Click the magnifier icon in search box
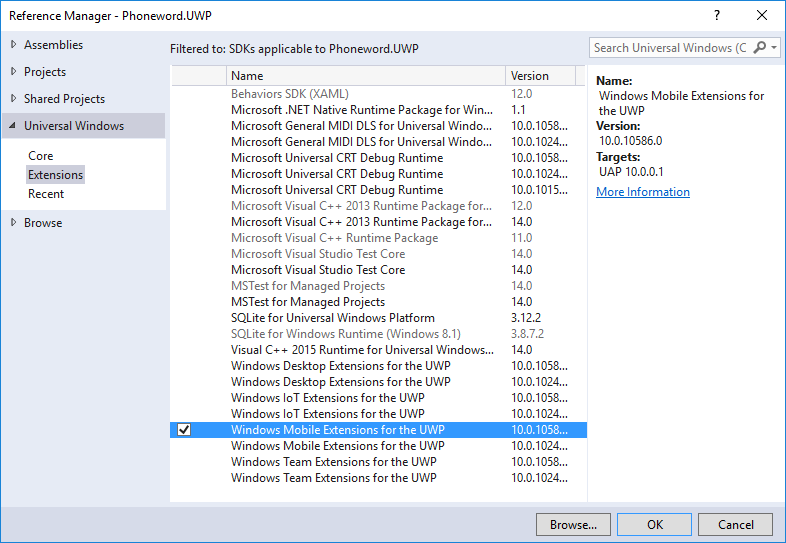The image size is (786, 543). point(760,48)
